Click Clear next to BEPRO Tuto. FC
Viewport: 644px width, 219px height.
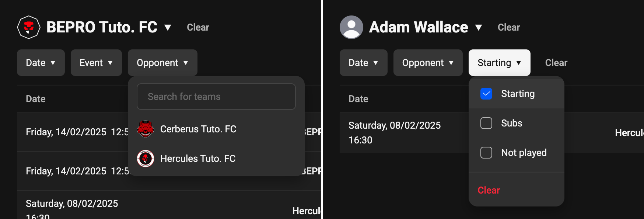pos(198,27)
